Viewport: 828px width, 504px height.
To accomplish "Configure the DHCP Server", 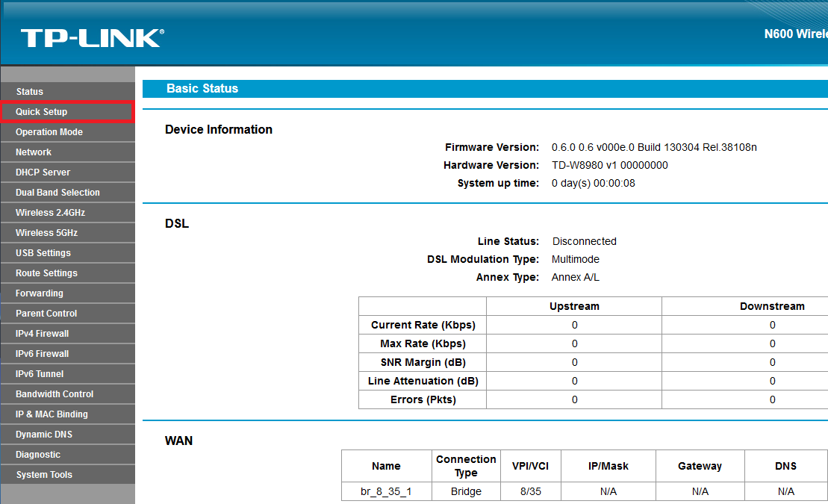I will tap(45, 172).
